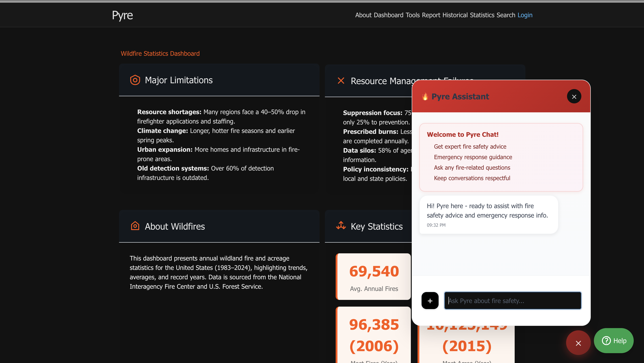
Task: Click the Key Statistics arrows icon
Action: [341, 226]
